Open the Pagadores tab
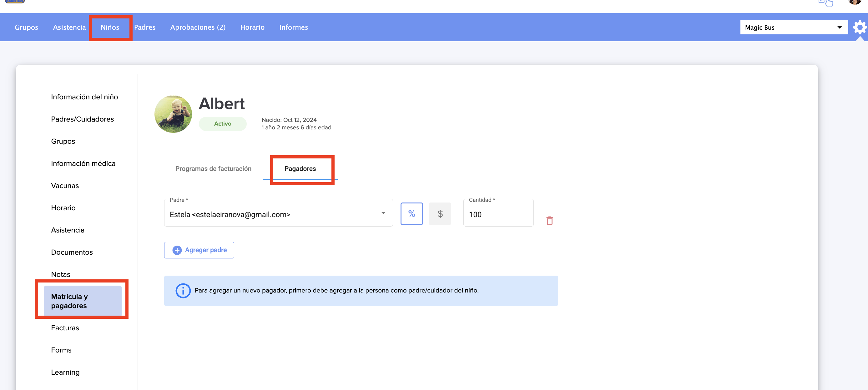The image size is (868, 390). point(300,168)
